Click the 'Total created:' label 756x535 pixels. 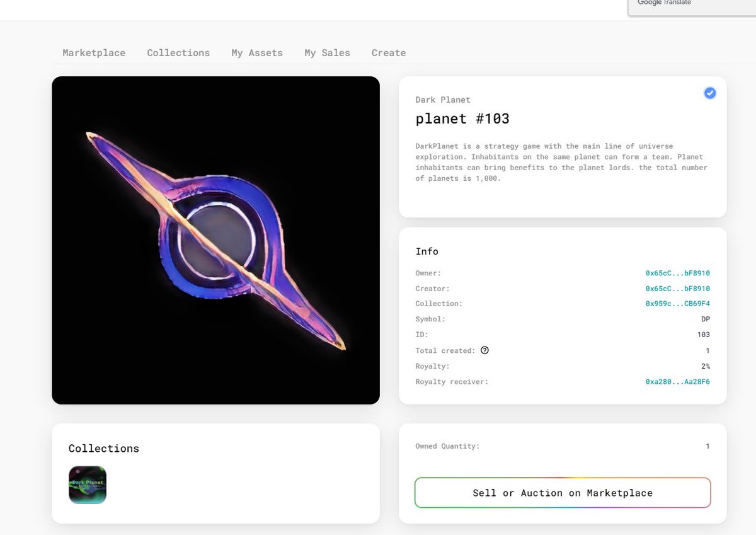point(445,350)
